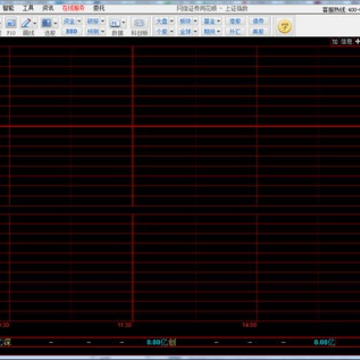This screenshot has height=360, width=360.
Task: Click the 资金 toolbar button label
Action: [x=69, y=21]
